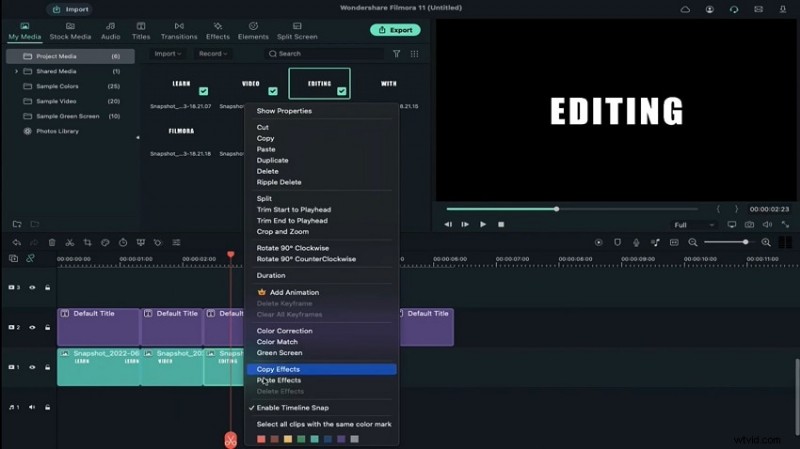Open the Split Screen tab
This screenshot has height=449, width=800.
click(297, 31)
